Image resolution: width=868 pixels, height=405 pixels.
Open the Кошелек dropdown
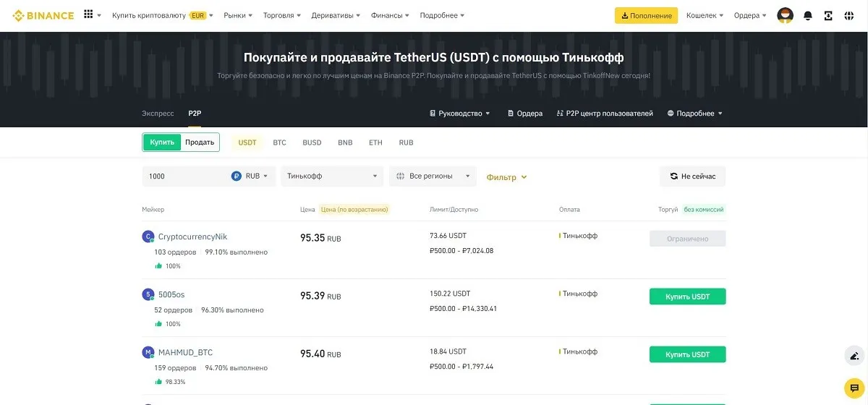pyautogui.click(x=705, y=15)
